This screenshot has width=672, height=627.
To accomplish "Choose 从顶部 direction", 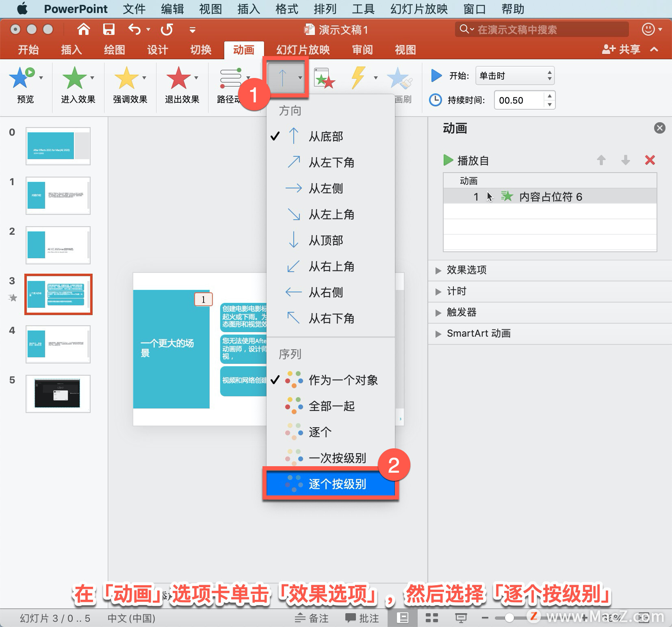I will [331, 240].
